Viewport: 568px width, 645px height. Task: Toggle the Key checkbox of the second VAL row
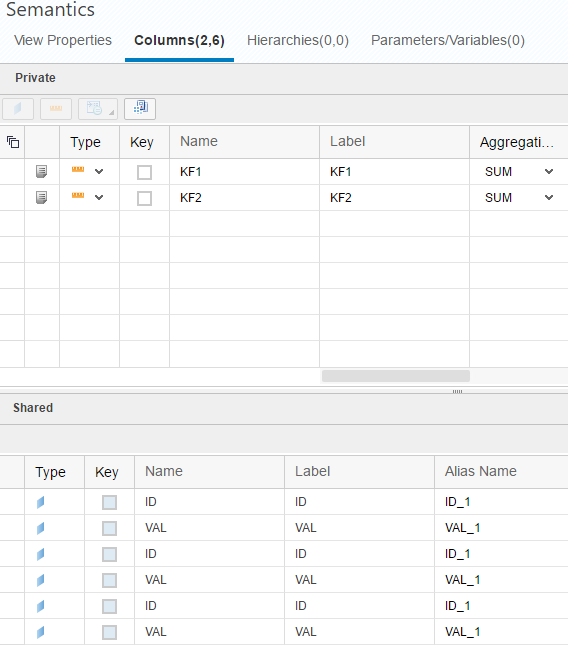pyautogui.click(x=109, y=580)
